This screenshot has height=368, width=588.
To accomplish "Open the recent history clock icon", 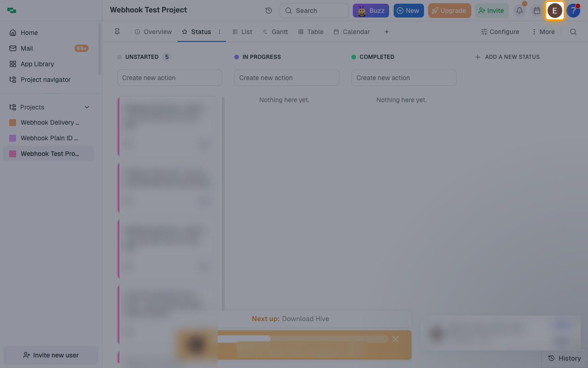I will 269,11.
